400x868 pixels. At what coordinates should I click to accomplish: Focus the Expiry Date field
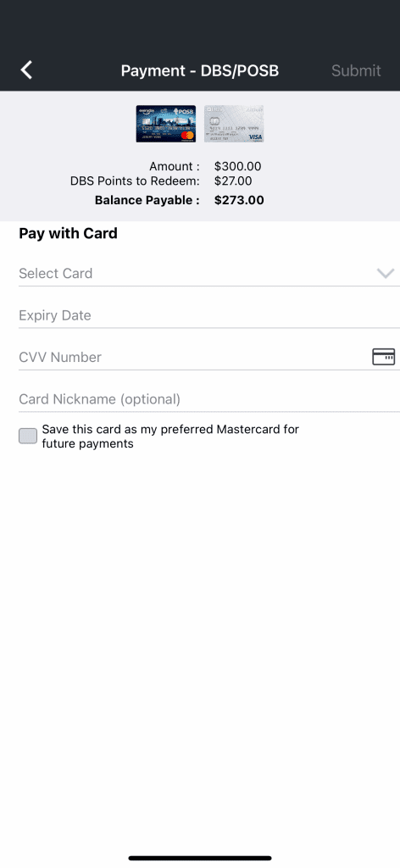click(x=209, y=315)
